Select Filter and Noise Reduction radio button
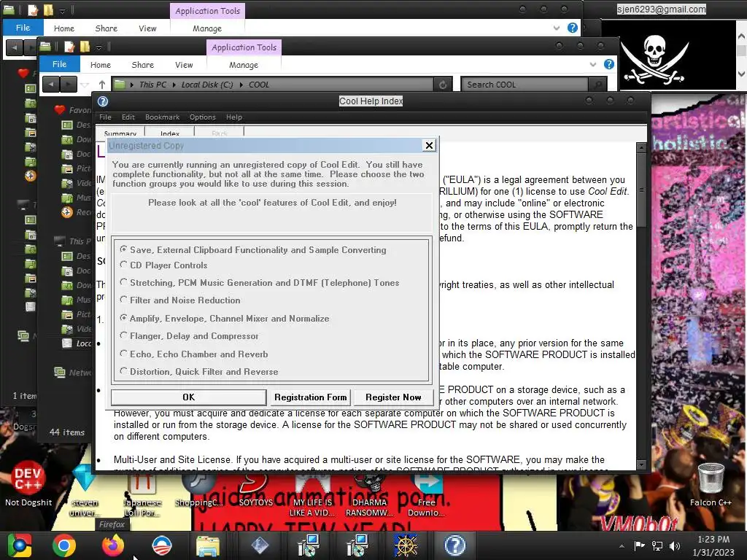 [x=124, y=300]
